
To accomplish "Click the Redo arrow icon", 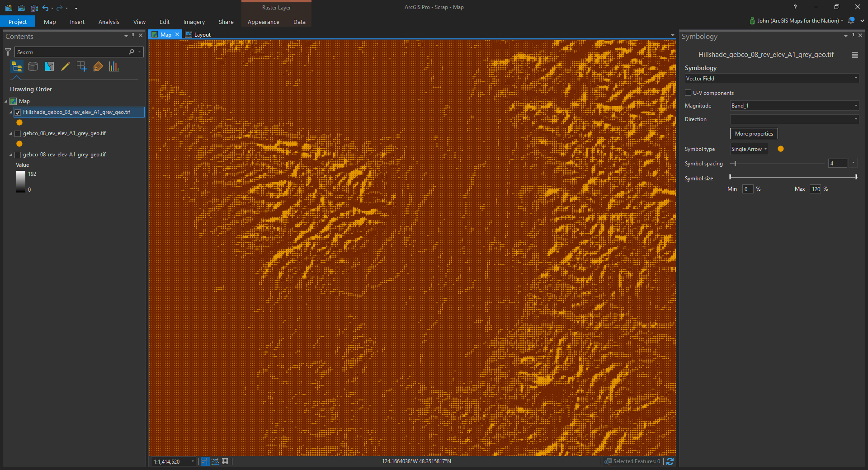I will click(x=59, y=8).
